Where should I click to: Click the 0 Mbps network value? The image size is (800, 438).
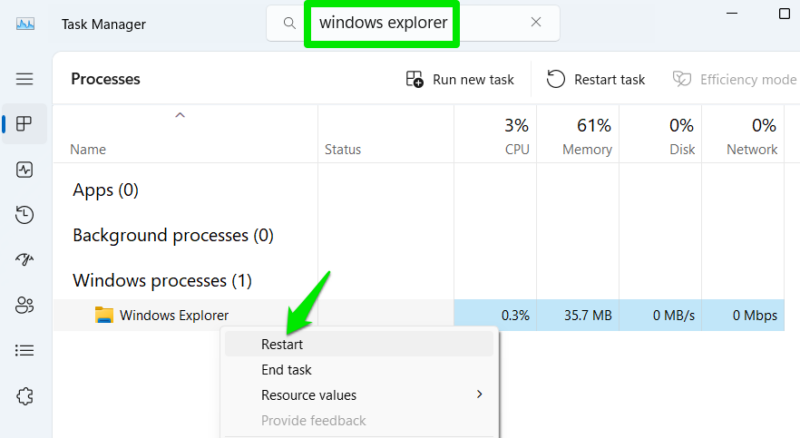755,315
